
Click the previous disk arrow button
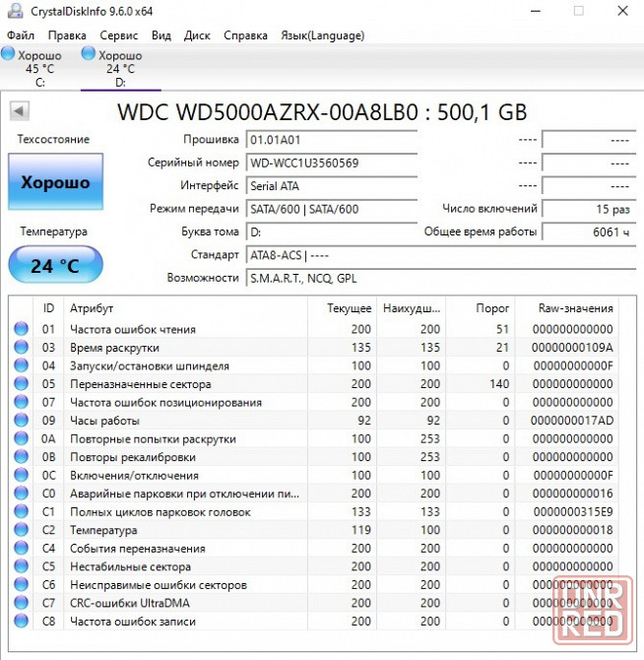(20, 111)
